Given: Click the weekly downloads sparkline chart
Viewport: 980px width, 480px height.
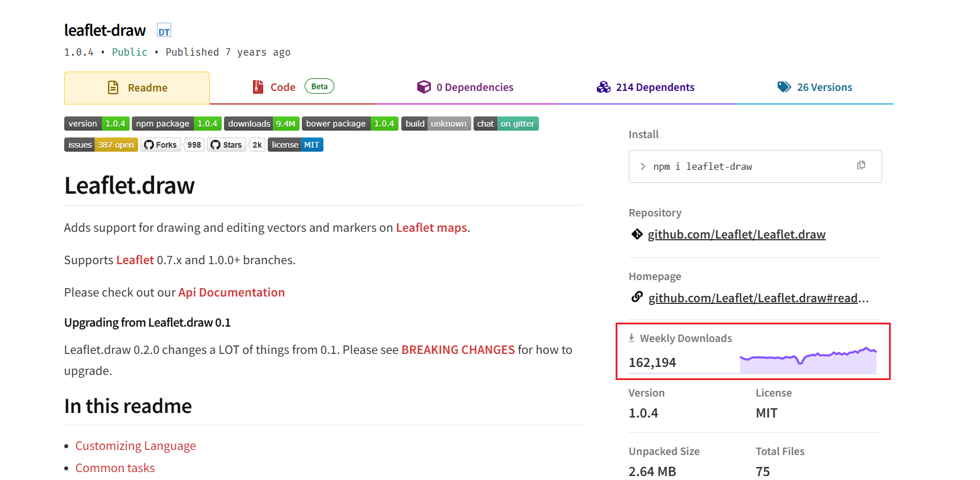Looking at the screenshot, I should click(x=808, y=360).
